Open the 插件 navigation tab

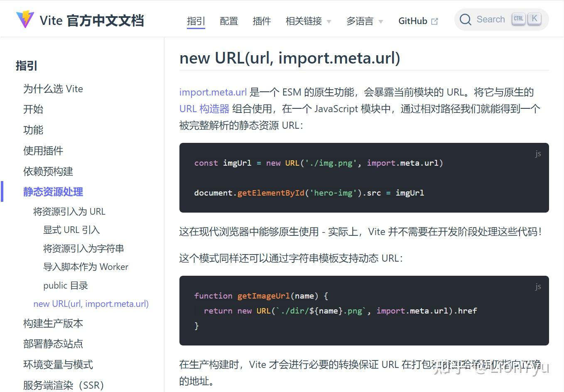pyautogui.click(x=262, y=21)
